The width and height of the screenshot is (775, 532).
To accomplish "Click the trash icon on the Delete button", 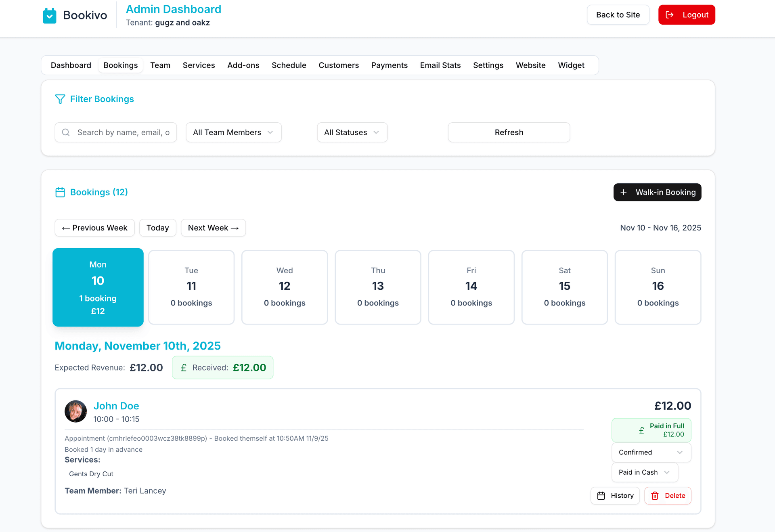I will click(655, 496).
